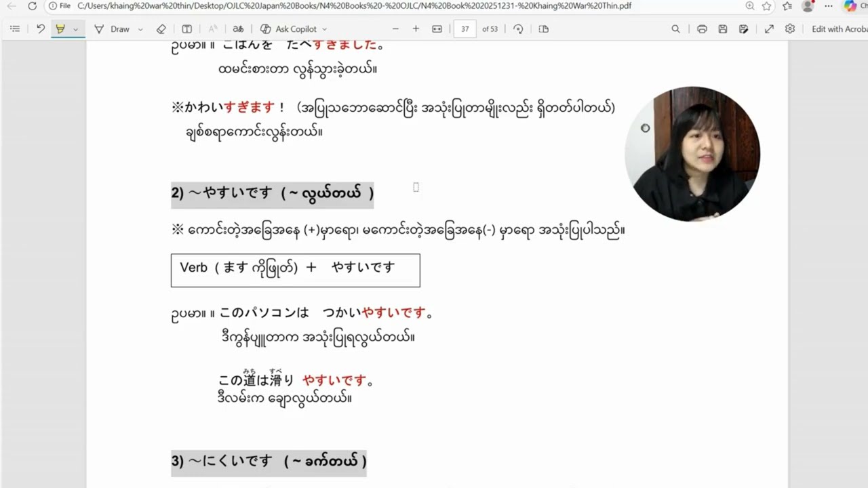Click heading 2) ～やすいです
This screenshot has height=488, width=868.
click(272, 193)
